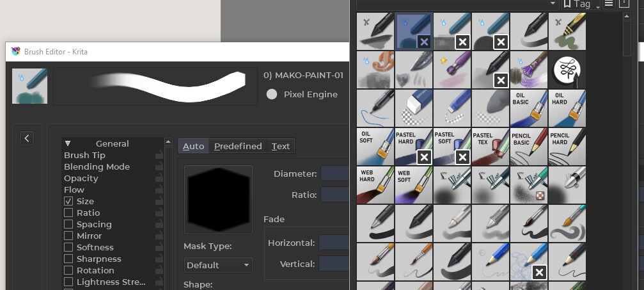
Task: Select the OIL SOFT brush preset
Action: (375, 147)
